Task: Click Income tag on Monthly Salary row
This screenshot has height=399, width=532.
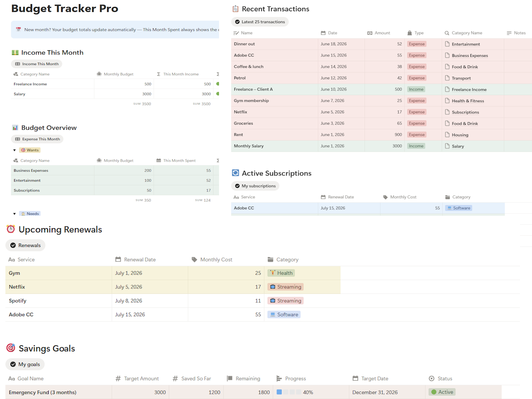Action: pos(416,146)
